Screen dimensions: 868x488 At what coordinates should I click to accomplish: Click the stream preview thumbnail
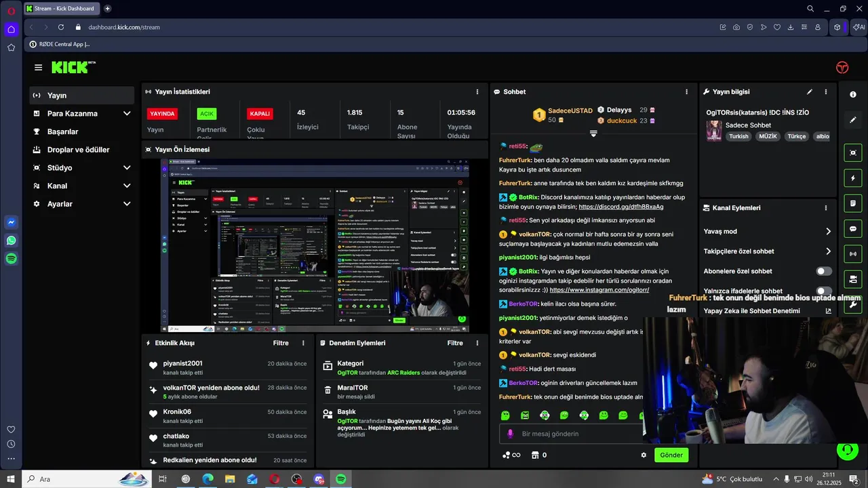[314, 245]
